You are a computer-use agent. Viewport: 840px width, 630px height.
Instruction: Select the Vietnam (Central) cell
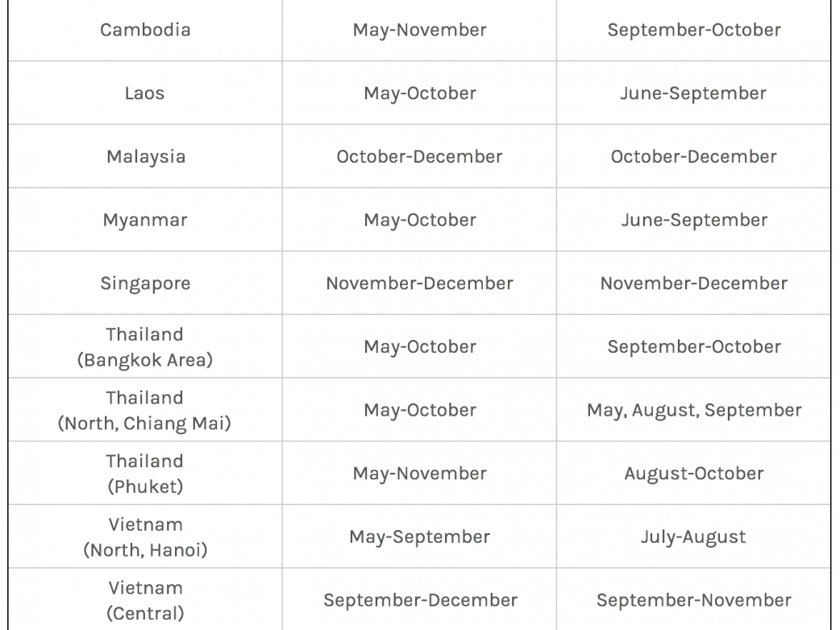(x=145, y=599)
